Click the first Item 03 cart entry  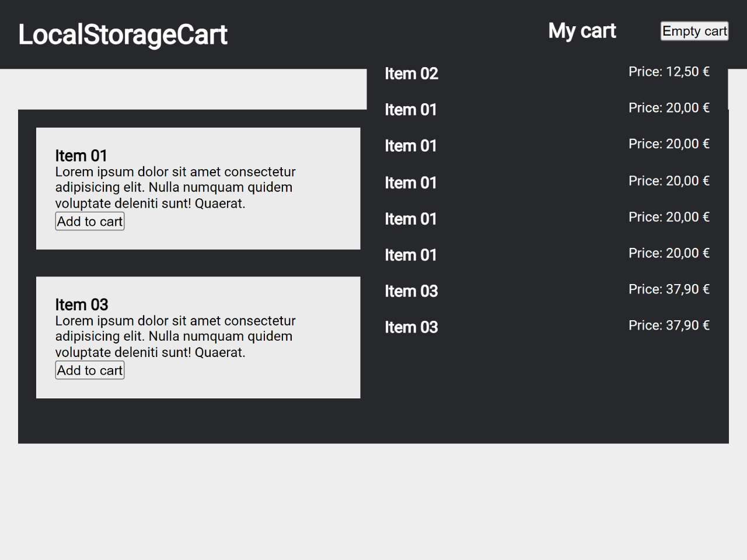(x=411, y=291)
